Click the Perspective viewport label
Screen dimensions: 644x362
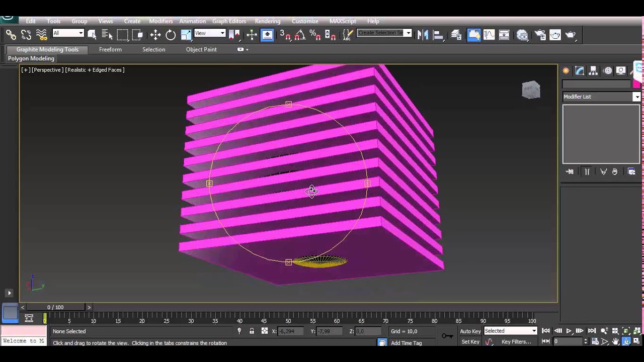tap(47, 70)
